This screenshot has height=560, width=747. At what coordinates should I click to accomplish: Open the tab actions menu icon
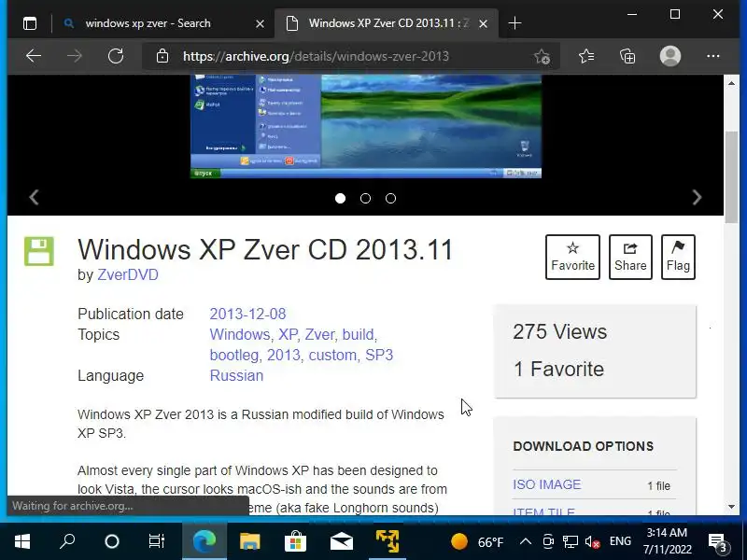coord(30,23)
